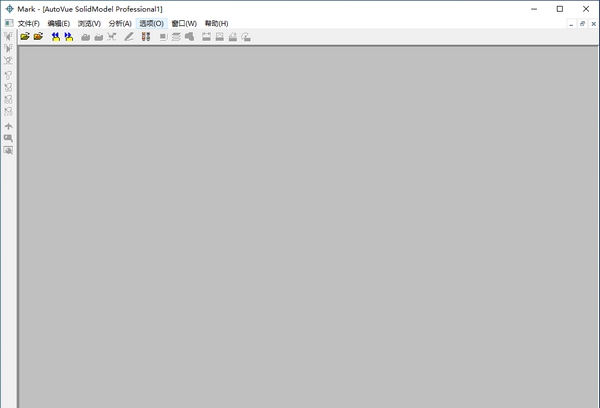Screen dimensions: 600x408
Task: Open the 编辑(E) menu
Action: [59, 23]
